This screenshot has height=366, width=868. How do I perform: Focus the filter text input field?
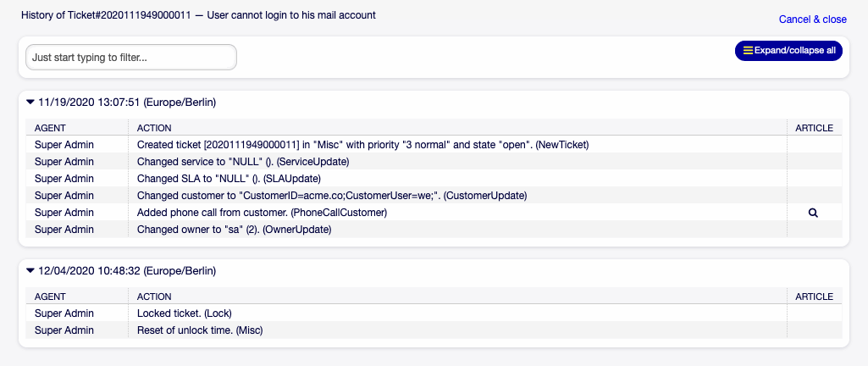[131, 58]
